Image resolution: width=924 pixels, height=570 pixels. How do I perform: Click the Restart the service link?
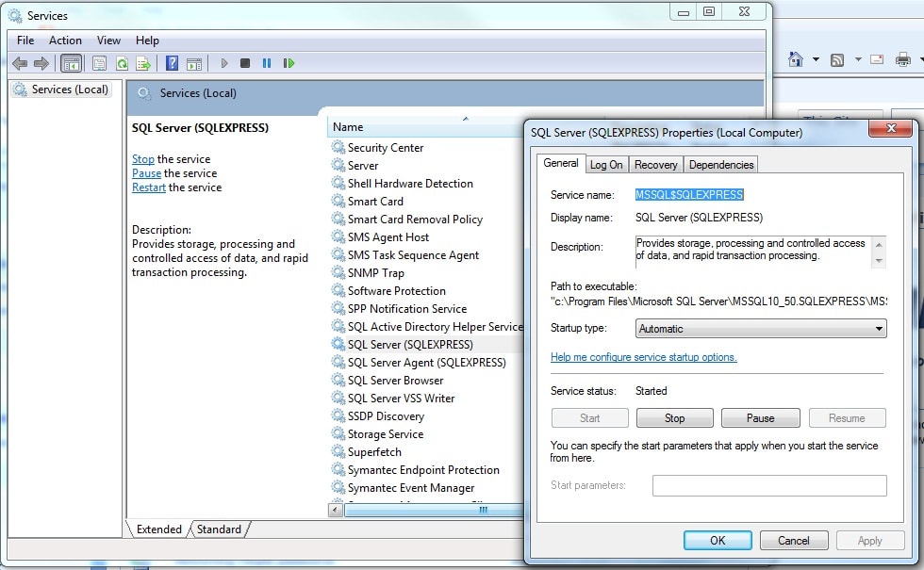(x=149, y=187)
